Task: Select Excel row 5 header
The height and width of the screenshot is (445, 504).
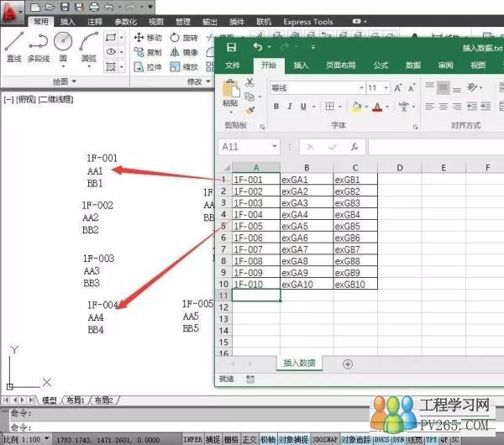Action: 223,226
